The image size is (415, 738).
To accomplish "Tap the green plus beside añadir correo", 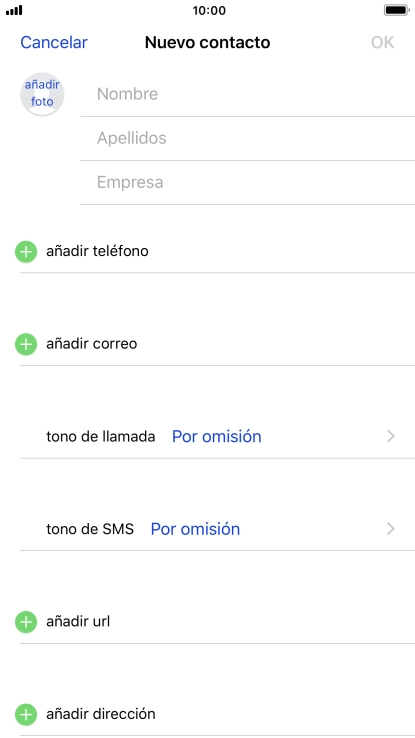I will point(26,344).
